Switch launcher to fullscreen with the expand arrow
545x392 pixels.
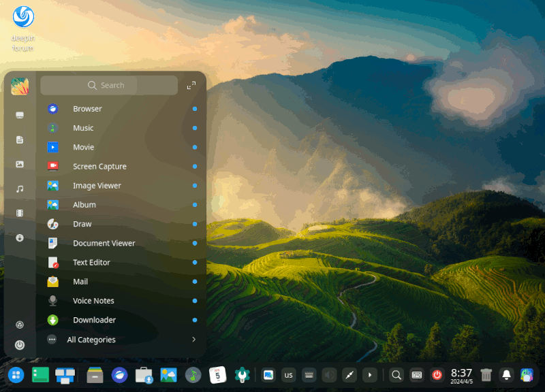coord(191,85)
